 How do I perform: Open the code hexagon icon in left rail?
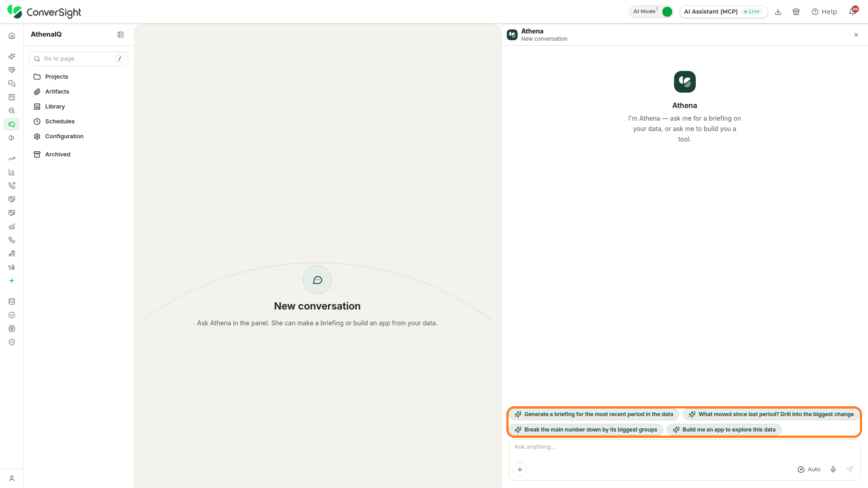click(x=12, y=315)
